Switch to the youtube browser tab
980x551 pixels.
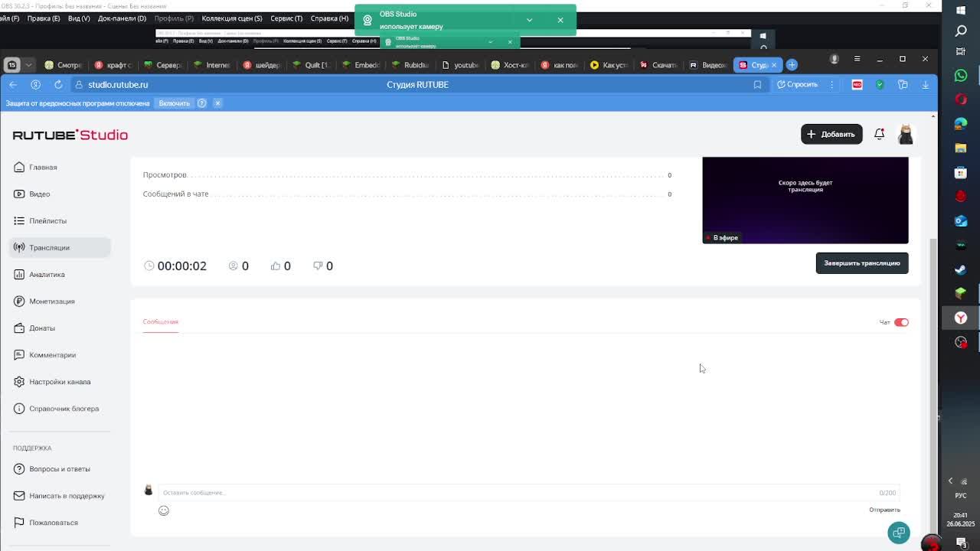[461, 65]
